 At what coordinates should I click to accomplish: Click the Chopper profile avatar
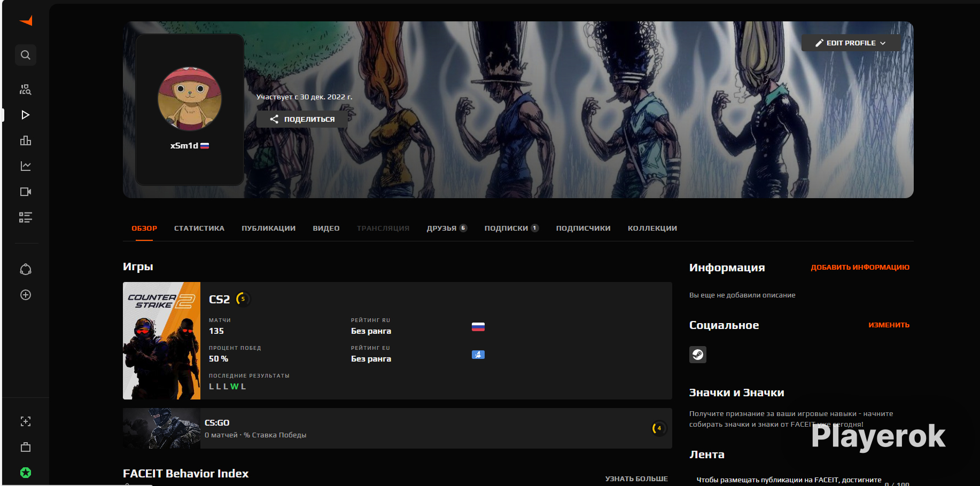(190, 99)
